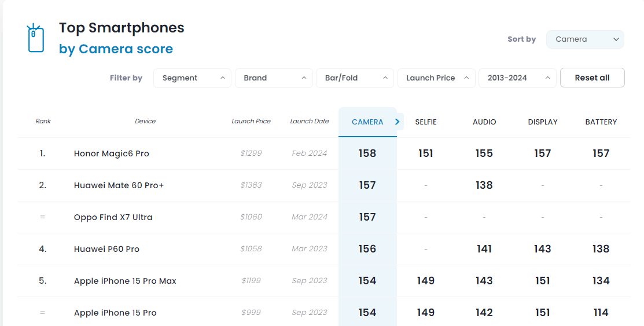Click Huawei P60 Pro battery score 138
This screenshot has width=644, height=326.
pyautogui.click(x=601, y=249)
